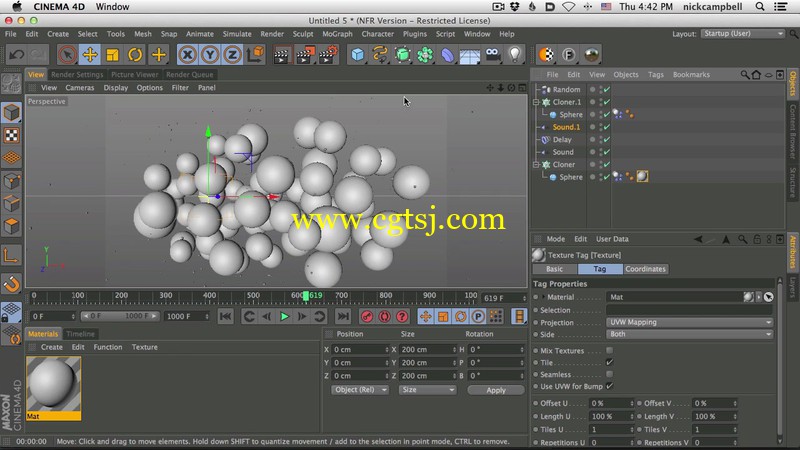Click texture tag on bottom Sphere
800x450 pixels.
642,177
